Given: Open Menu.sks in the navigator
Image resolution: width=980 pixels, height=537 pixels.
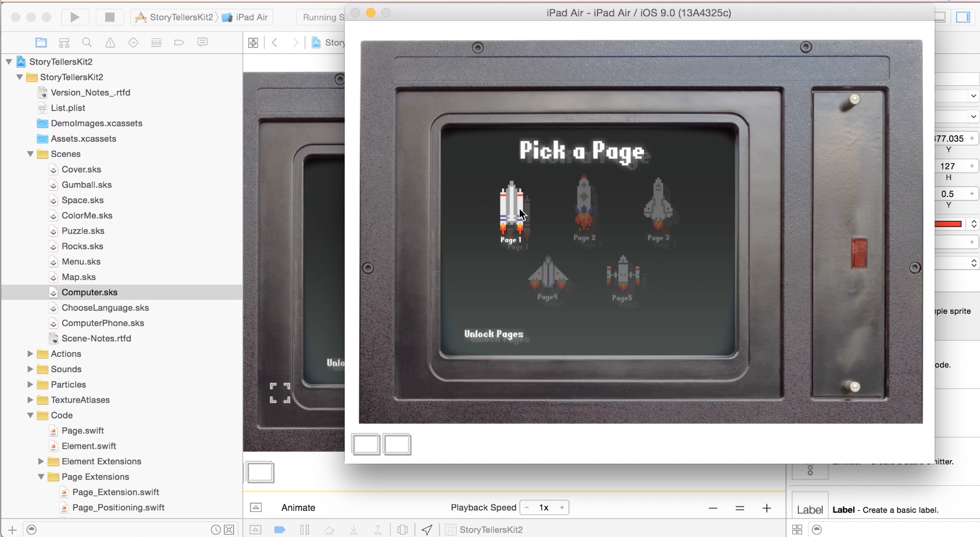Looking at the screenshot, I should pos(81,262).
